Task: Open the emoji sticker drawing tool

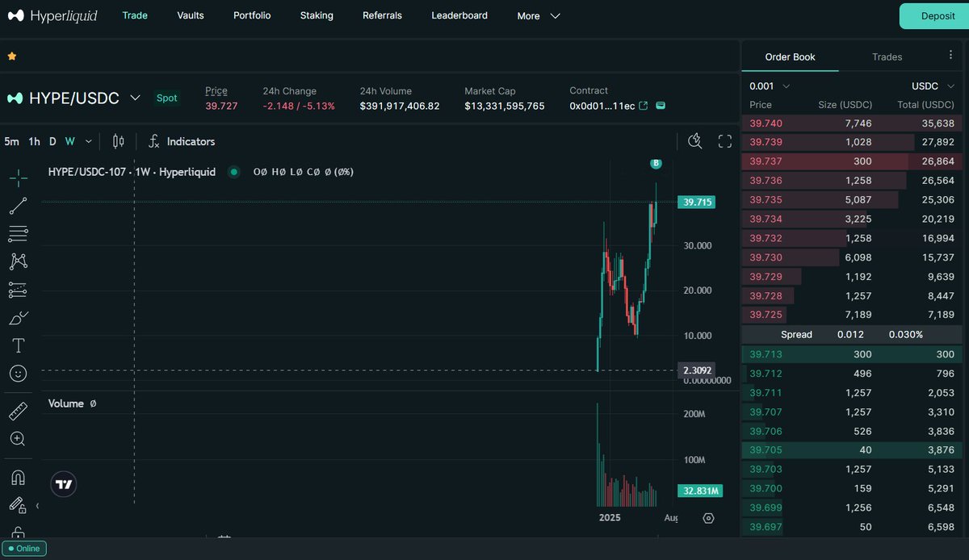Action: pos(17,373)
